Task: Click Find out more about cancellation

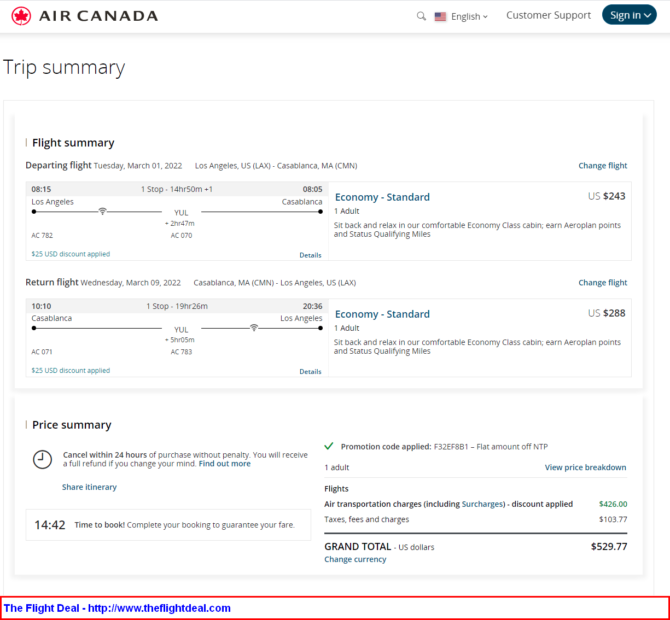Action: pyautogui.click(x=225, y=464)
